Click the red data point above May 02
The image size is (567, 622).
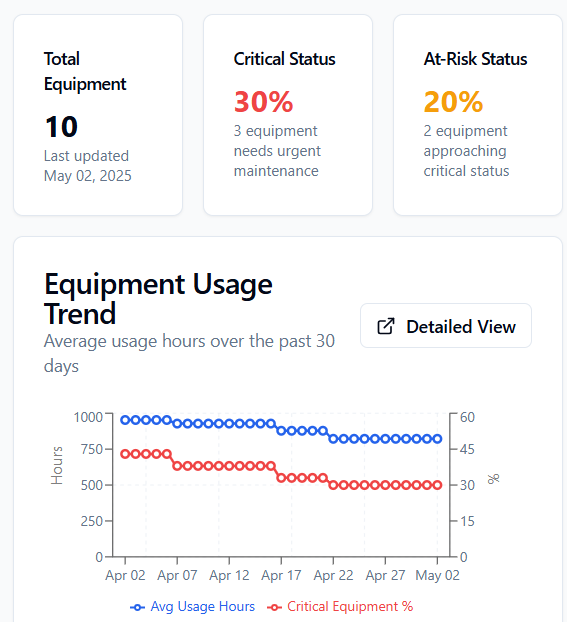point(437,485)
